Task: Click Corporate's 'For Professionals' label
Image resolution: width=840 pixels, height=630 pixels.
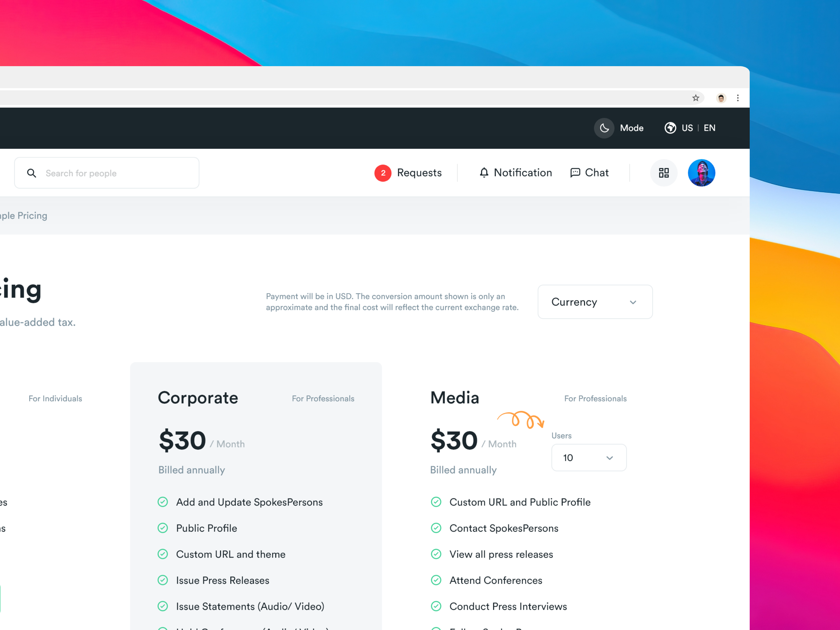Action: click(x=323, y=398)
